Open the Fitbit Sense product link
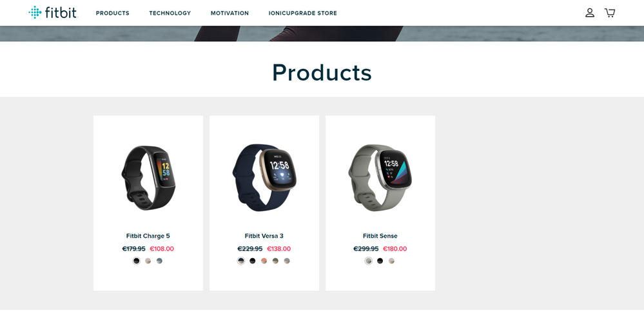644x311 pixels. click(x=380, y=236)
